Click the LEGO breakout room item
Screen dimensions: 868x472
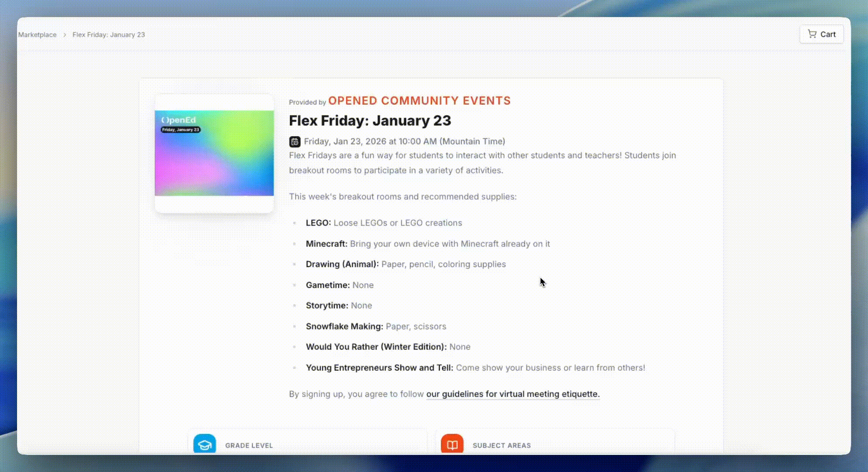coord(383,223)
